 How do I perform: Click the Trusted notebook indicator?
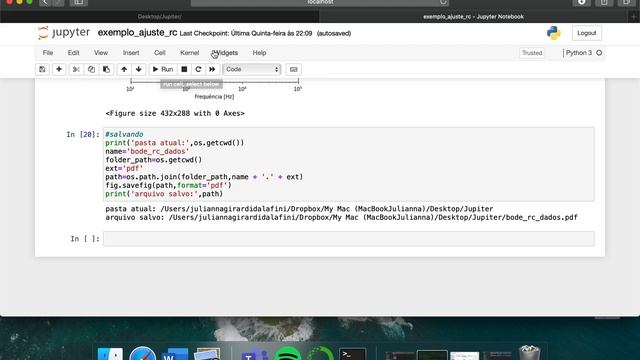[532, 53]
